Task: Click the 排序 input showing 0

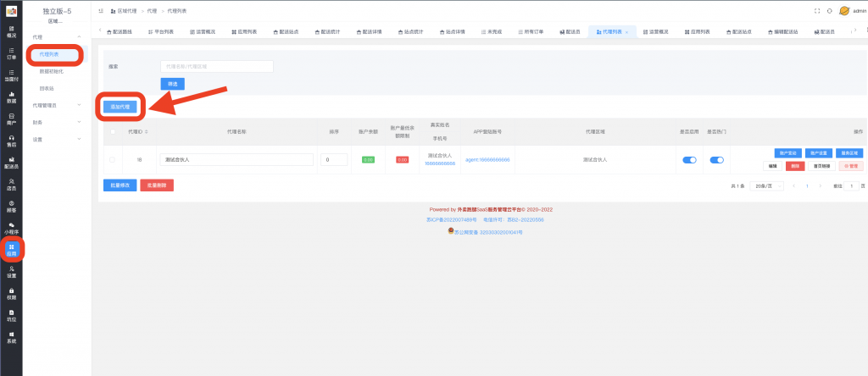Action: [x=334, y=160]
